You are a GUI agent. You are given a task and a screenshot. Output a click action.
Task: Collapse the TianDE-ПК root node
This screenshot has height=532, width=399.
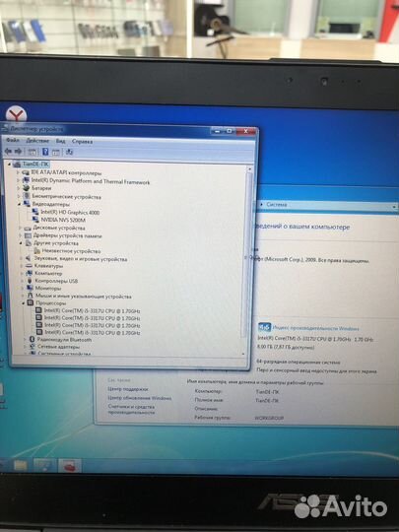[9, 165]
